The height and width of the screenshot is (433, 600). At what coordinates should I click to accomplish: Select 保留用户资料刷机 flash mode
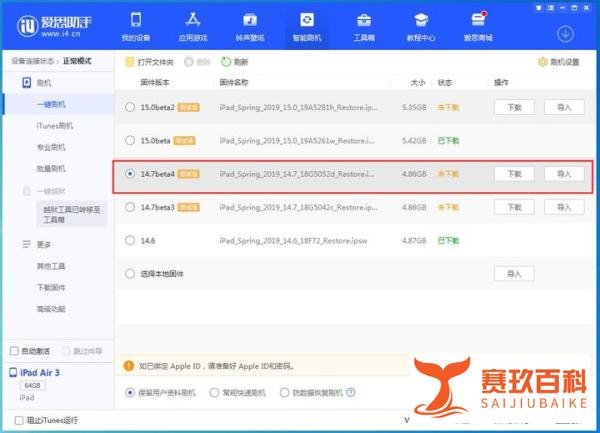[x=130, y=392]
